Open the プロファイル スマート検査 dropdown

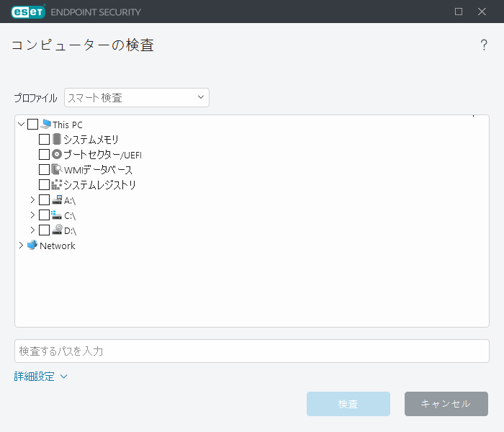click(137, 97)
